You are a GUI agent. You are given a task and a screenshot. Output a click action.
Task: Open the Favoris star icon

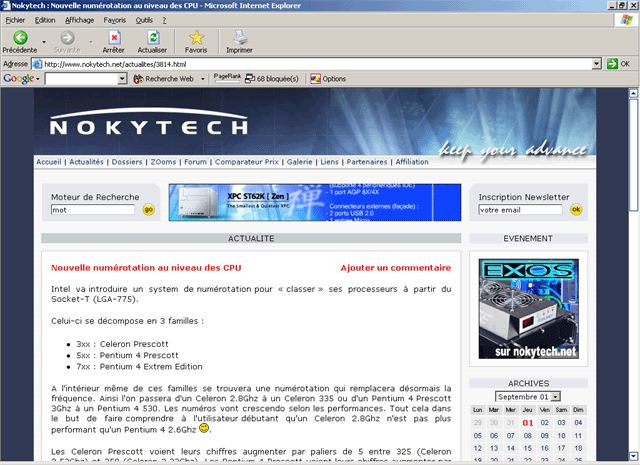[196, 38]
